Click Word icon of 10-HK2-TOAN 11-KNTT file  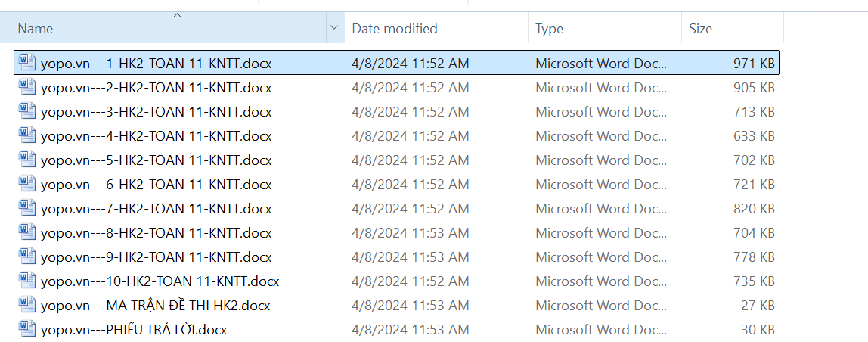click(x=27, y=281)
